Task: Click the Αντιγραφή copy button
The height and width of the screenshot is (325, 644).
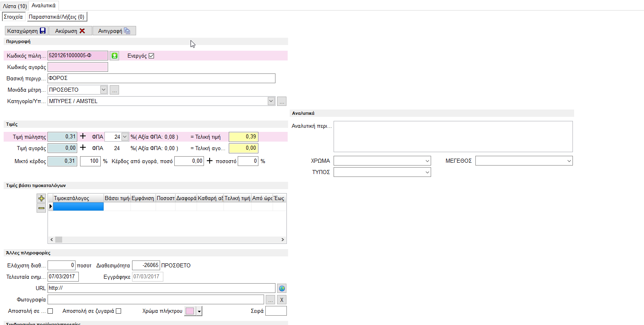Action: pyautogui.click(x=114, y=31)
